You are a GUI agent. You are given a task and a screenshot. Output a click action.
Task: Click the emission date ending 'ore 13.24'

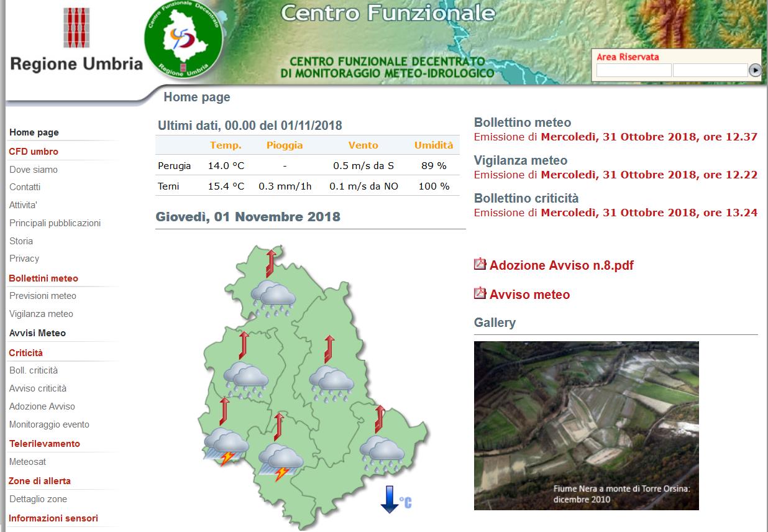pos(649,213)
